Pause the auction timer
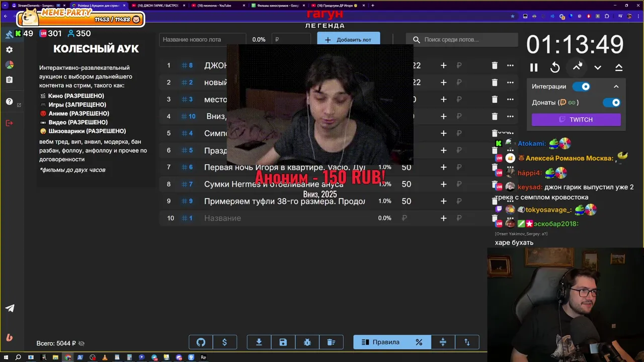This screenshot has width=644, height=362. (534, 67)
